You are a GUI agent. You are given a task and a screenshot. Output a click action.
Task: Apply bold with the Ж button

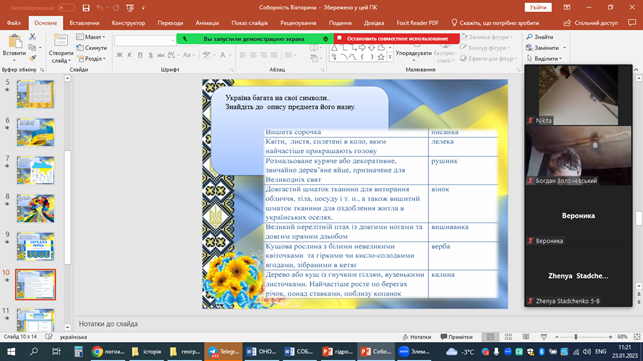click(x=119, y=55)
